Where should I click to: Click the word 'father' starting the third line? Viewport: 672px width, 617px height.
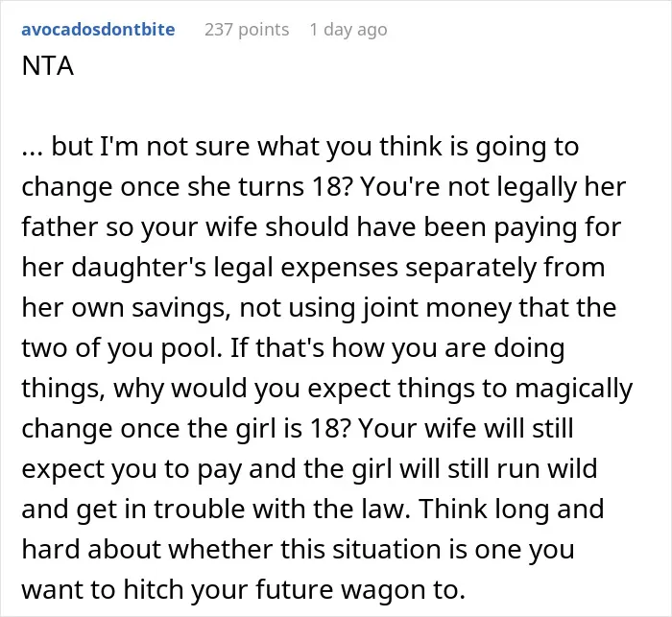click(x=60, y=227)
